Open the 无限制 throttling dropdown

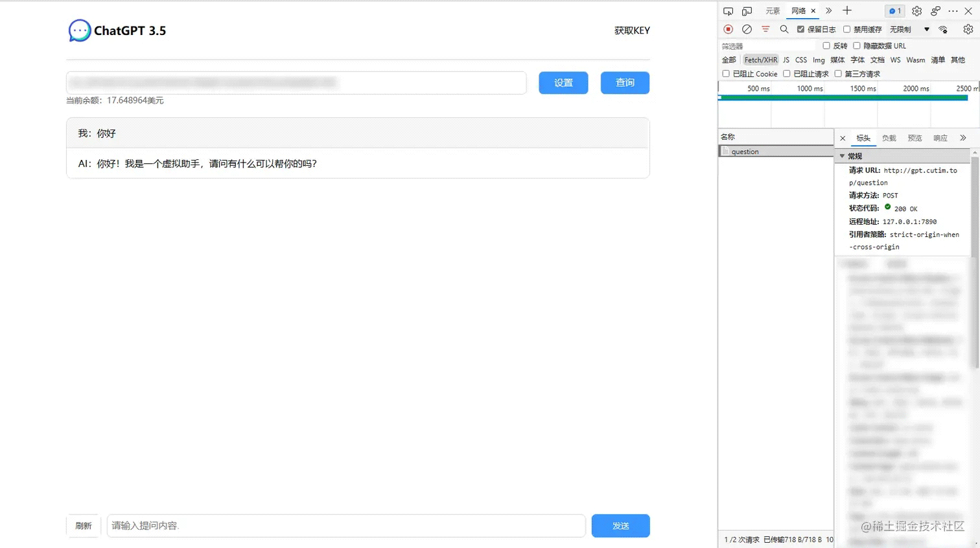(x=909, y=29)
